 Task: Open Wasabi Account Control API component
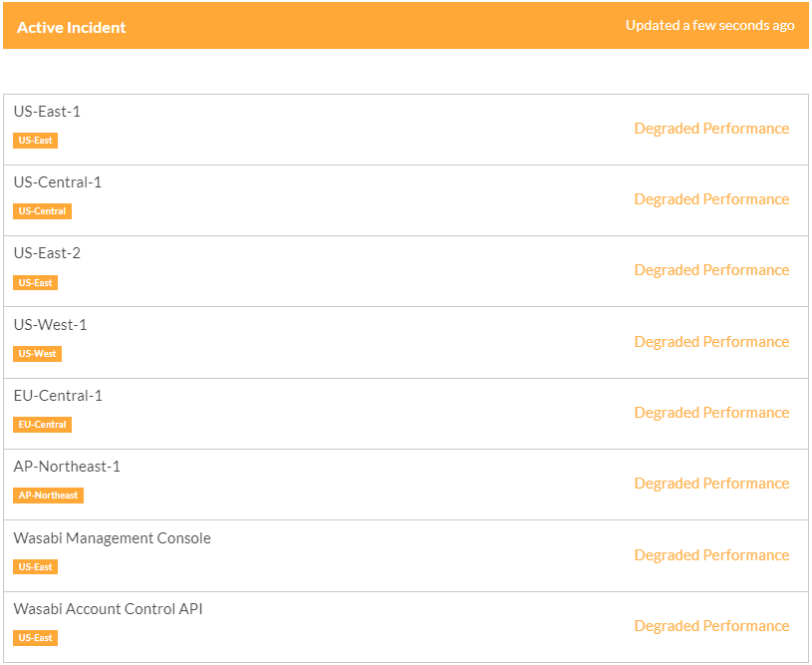(406, 627)
